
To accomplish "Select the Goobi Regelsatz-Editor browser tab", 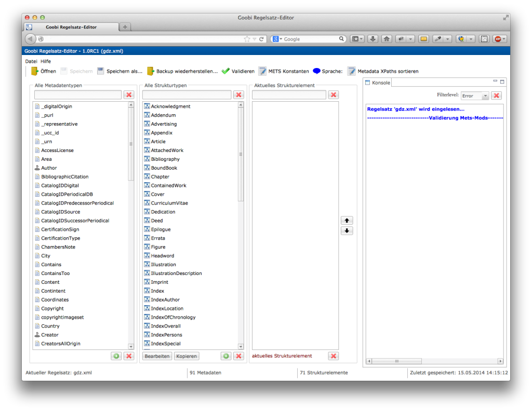I will coord(71,27).
